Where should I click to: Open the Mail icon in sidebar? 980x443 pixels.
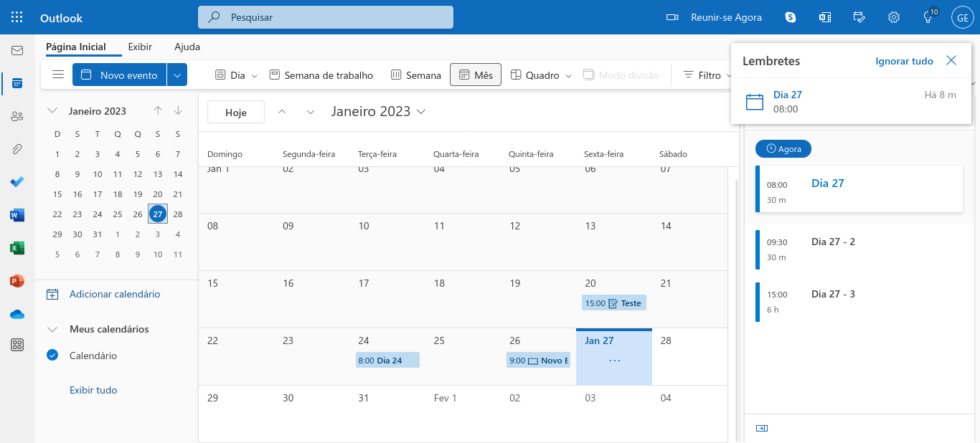tap(17, 51)
